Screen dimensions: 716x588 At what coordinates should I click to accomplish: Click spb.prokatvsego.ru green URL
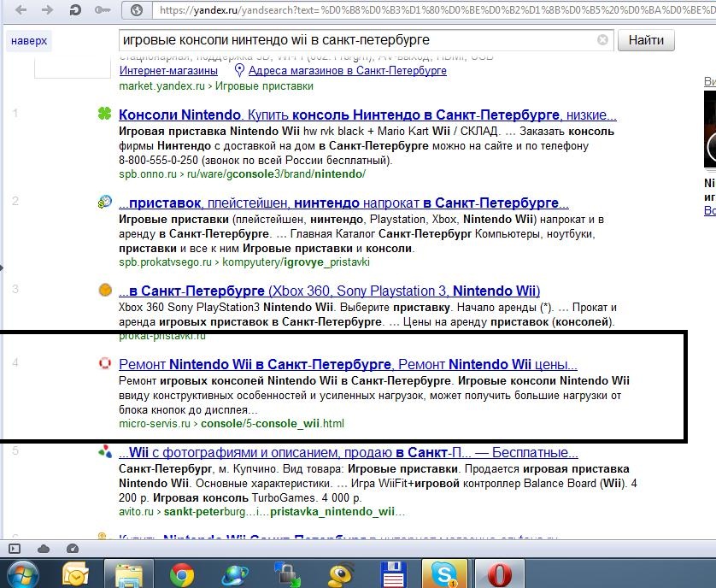(x=165, y=262)
